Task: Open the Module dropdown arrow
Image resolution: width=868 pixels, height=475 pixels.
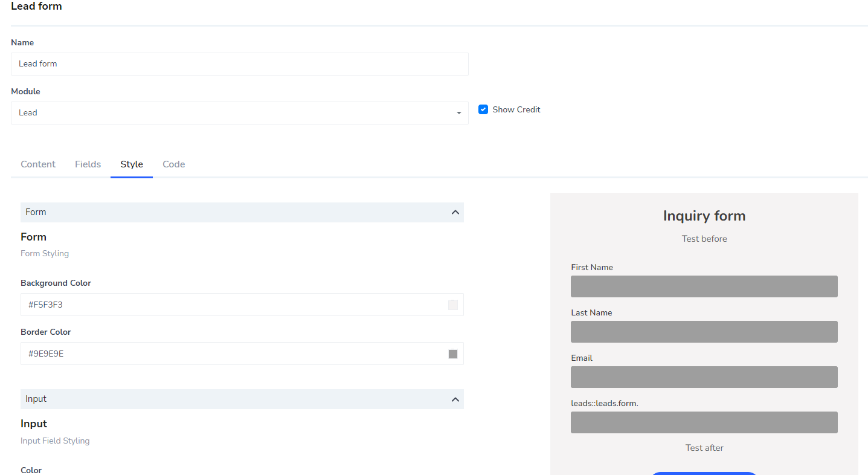Action: tap(458, 113)
